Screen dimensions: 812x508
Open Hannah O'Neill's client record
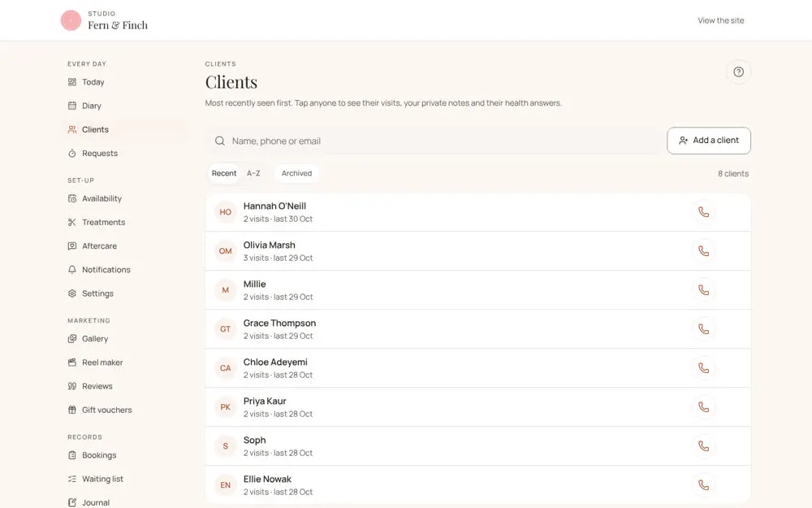pyautogui.click(x=477, y=212)
